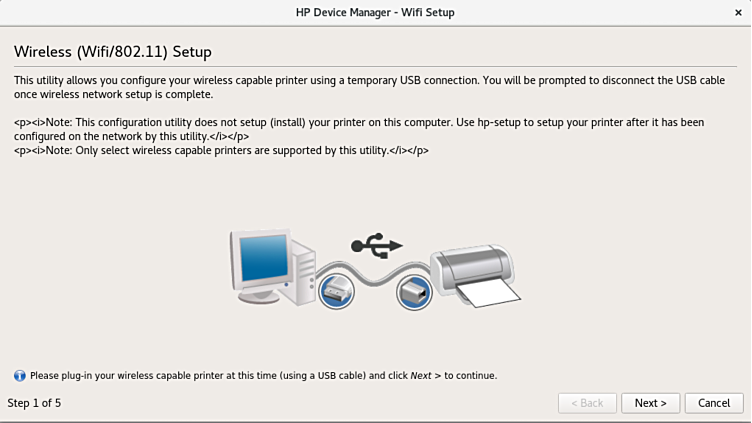Click the blue information icon
The height and width of the screenshot is (423, 752).
tap(19, 375)
